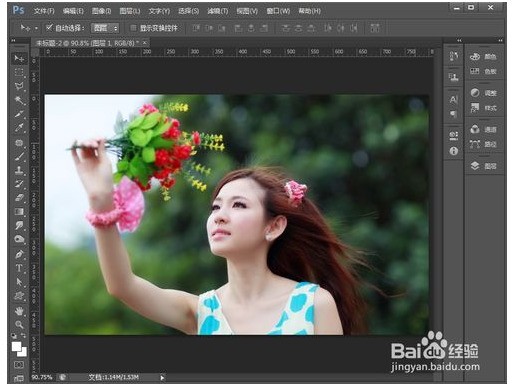The height and width of the screenshot is (388, 512).
Task: Open the 图像(I) menu
Action: pos(101,11)
